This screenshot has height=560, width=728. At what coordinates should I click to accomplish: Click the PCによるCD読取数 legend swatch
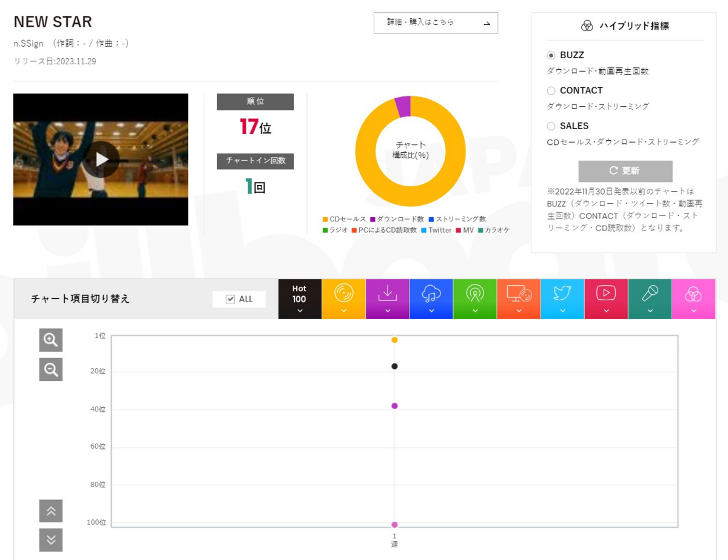tap(354, 231)
